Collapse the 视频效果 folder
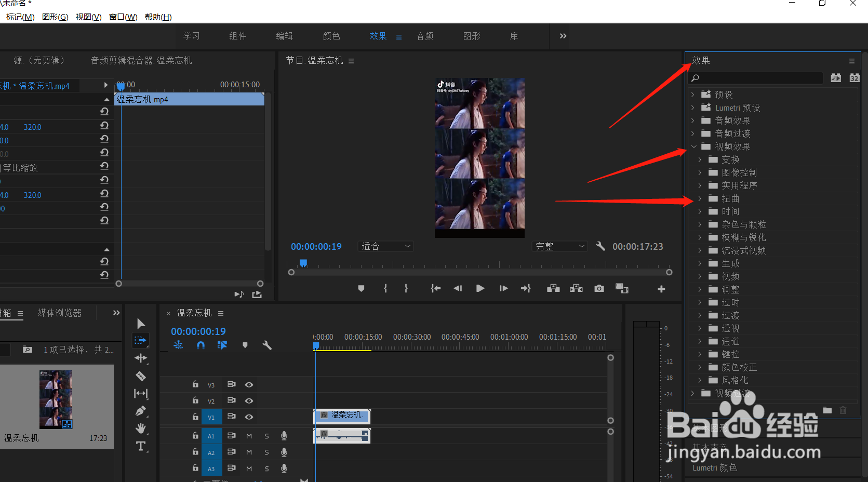Image resolution: width=868 pixels, height=482 pixels. pos(693,146)
